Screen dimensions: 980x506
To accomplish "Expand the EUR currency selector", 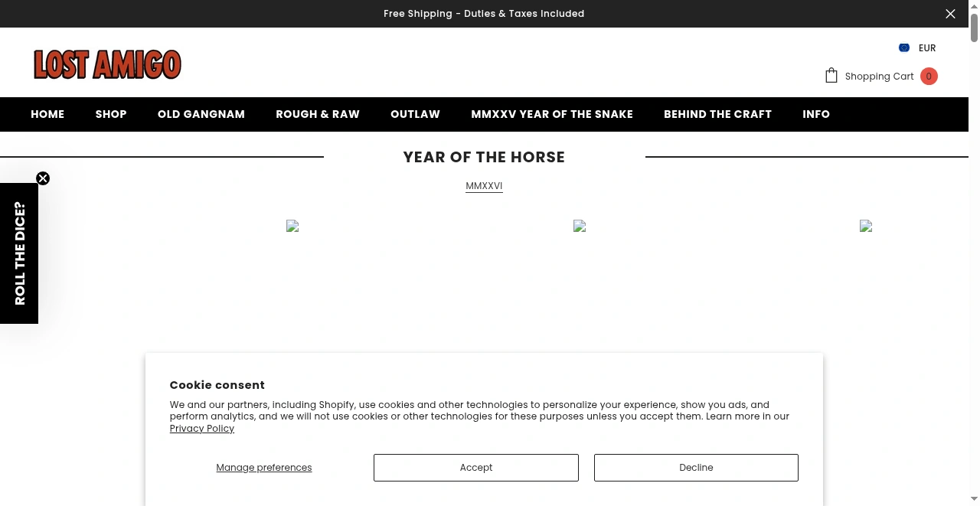I will click(x=927, y=47).
